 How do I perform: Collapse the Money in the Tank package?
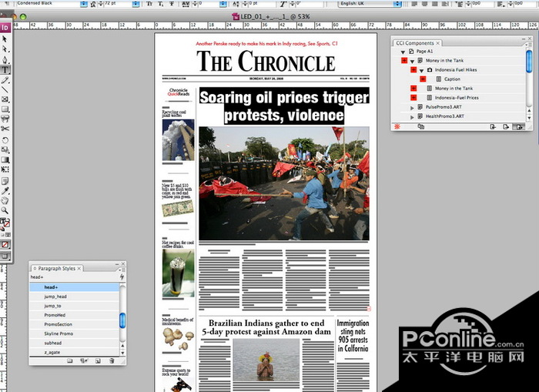click(x=412, y=61)
